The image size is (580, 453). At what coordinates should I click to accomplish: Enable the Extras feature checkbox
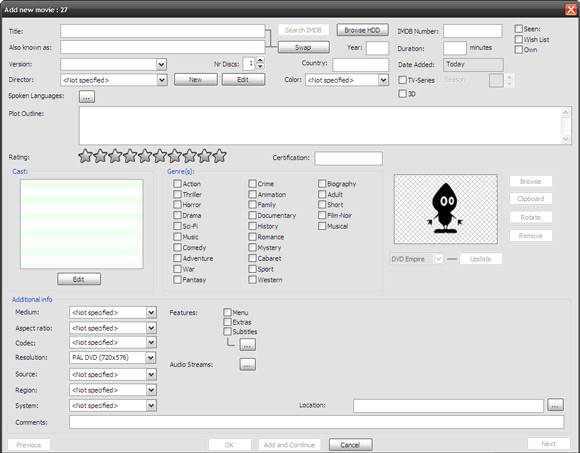coord(227,322)
